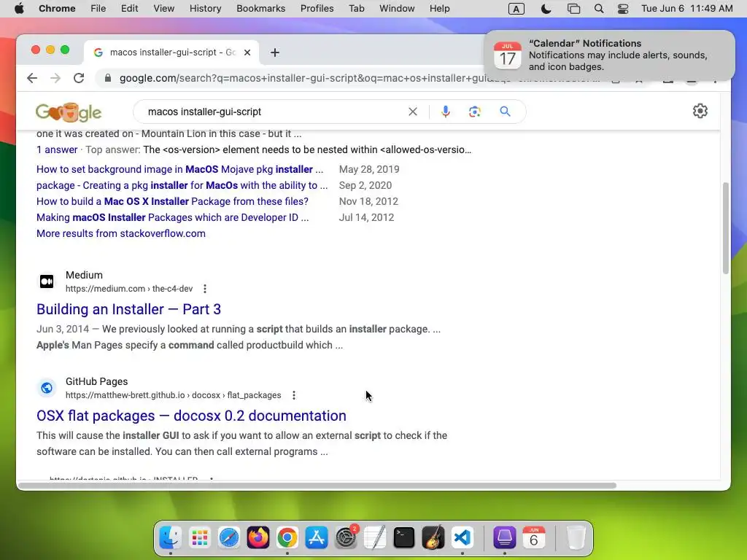The height and width of the screenshot is (560, 747).
Task: Click the Stage Manager windows icon in menu bar
Action: click(x=573, y=9)
